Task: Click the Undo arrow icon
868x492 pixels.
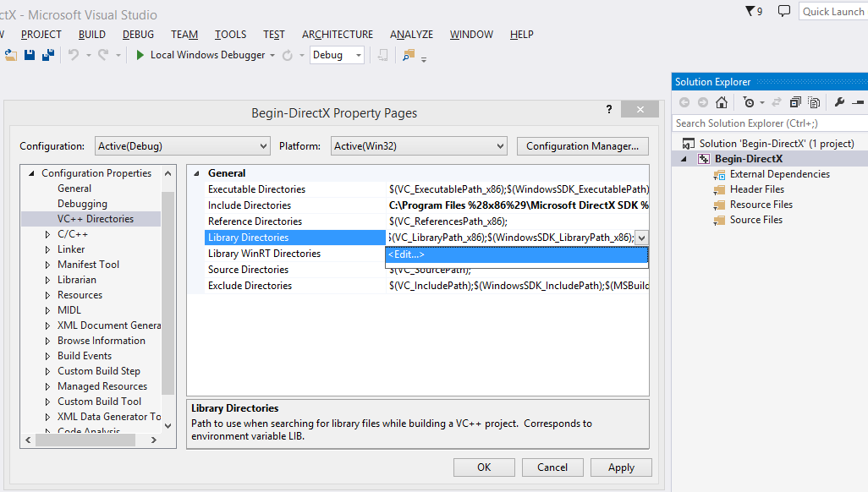Action: (74, 55)
